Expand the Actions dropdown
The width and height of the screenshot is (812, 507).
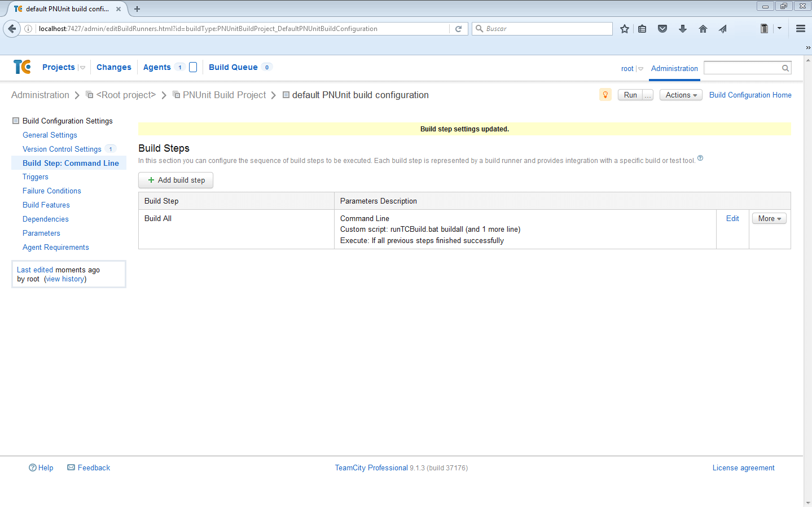tap(681, 95)
